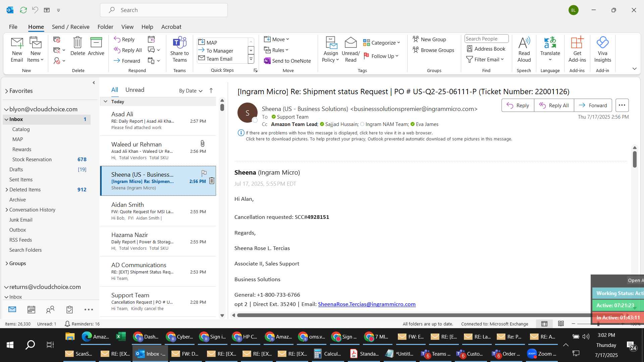Collapse the ribbon with chevron
The image size is (644, 362).
pos(634,68)
